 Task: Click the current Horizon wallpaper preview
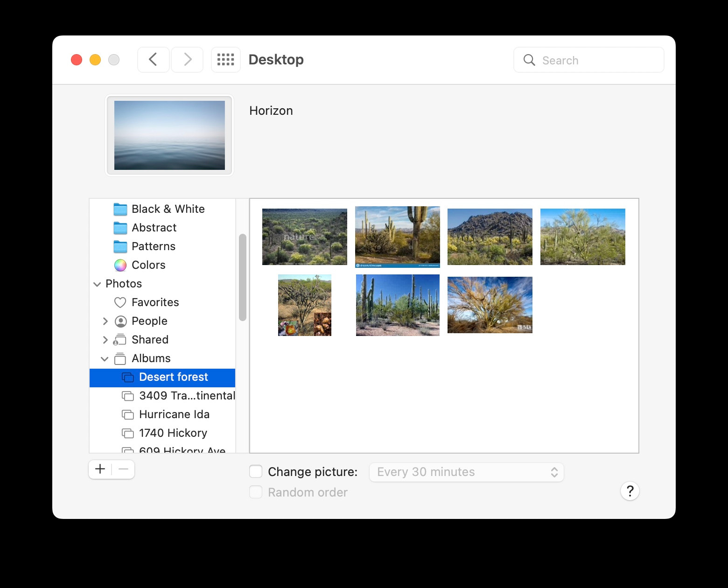169,135
